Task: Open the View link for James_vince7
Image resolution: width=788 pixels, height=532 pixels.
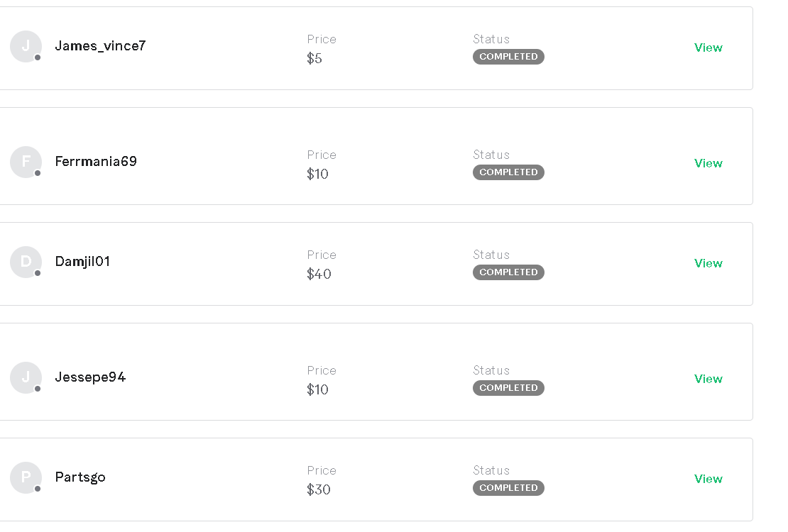Action: pos(708,48)
